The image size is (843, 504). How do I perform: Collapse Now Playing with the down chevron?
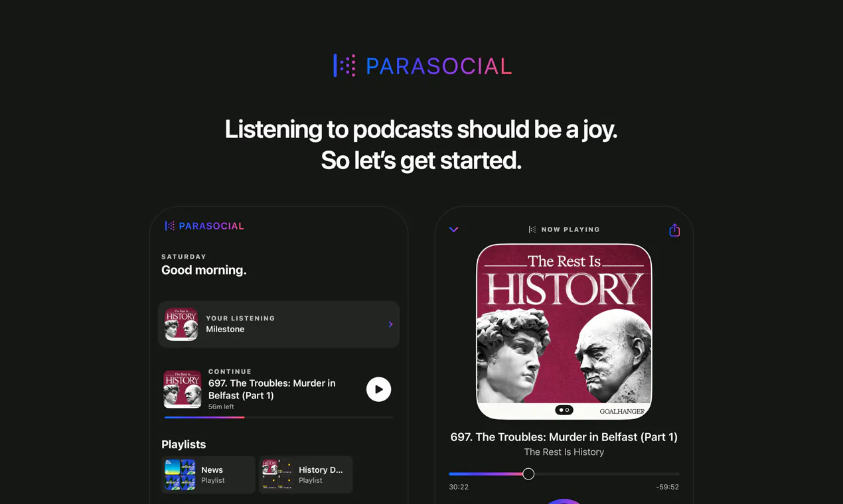453,229
